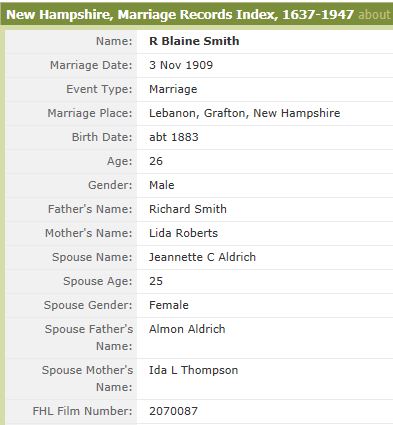
Task: Open the 'about' link in header
Action: coord(374,15)
